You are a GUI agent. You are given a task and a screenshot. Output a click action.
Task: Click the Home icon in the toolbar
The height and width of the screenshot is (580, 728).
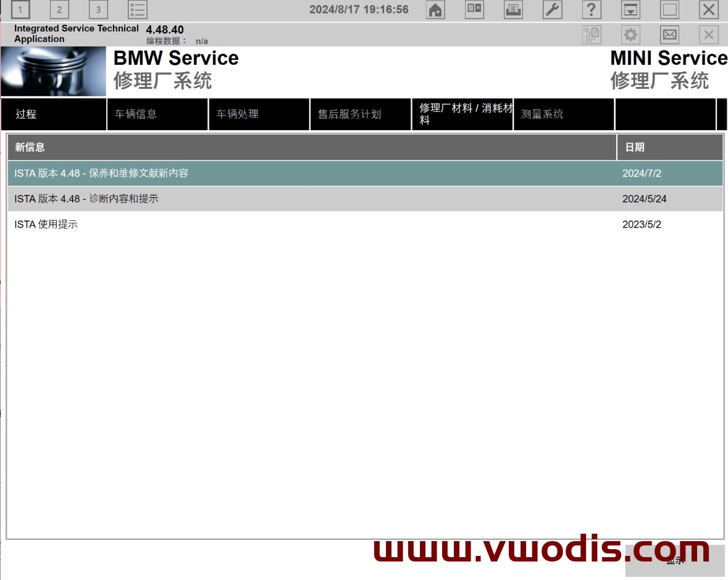pos(435,10)
